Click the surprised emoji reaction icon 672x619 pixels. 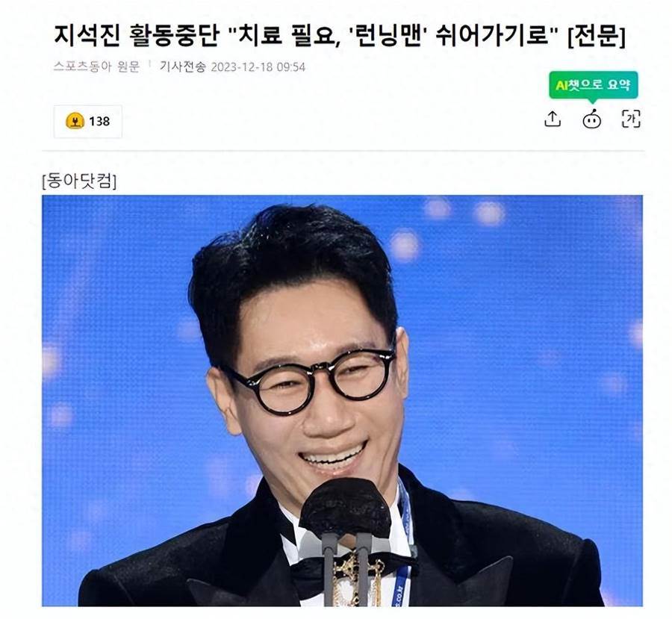[x=75, y=121]
